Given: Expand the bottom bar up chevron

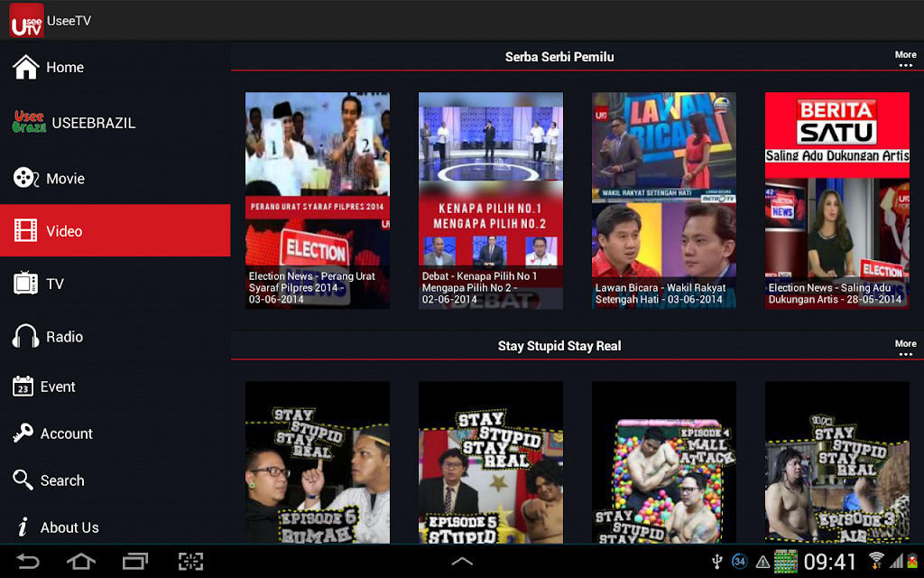Looking at the screenshot, I should 462,562.
